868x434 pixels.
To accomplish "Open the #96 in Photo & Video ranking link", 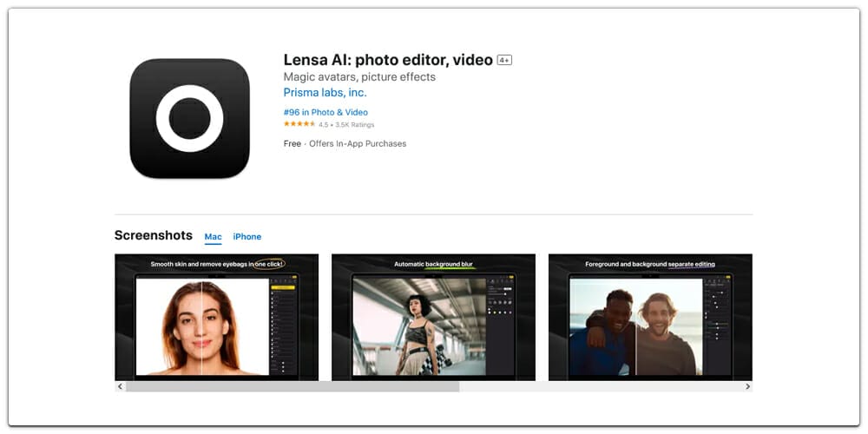I will click(325, 112).
